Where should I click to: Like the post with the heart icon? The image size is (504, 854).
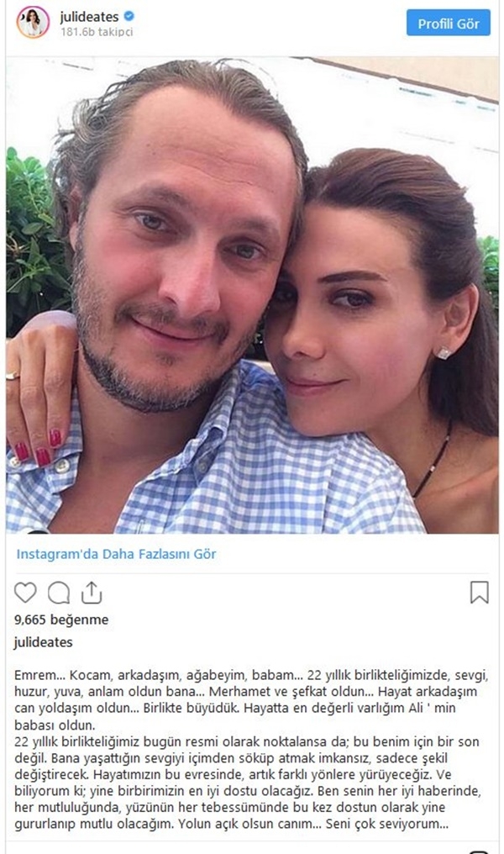25,593
